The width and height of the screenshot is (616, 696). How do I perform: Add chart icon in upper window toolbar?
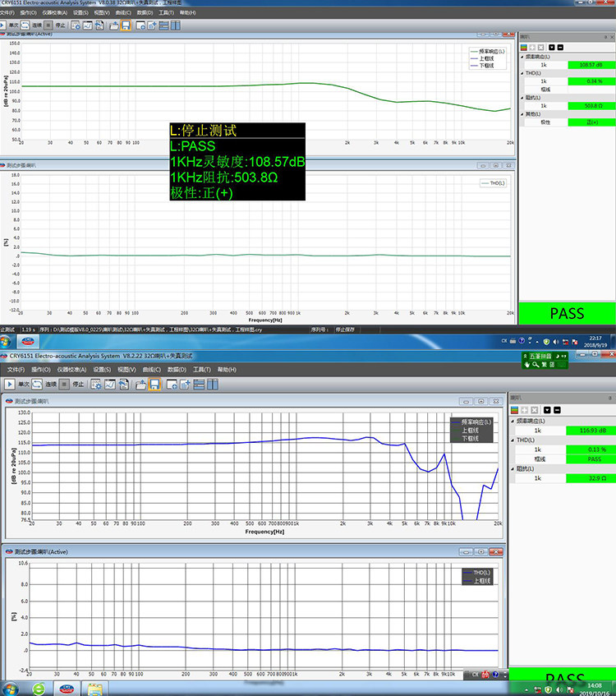152,25
